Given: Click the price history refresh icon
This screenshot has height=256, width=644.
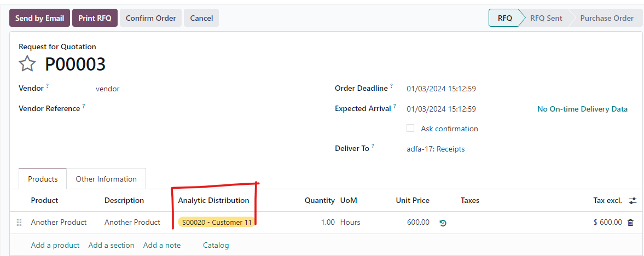Looking at the screenshot, I should click(x=443, y=223).
